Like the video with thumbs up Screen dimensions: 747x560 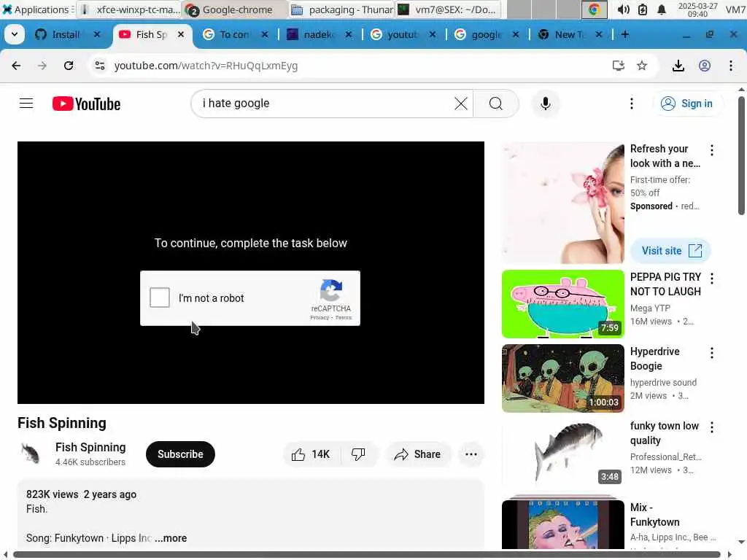click(x=311, y=454)
